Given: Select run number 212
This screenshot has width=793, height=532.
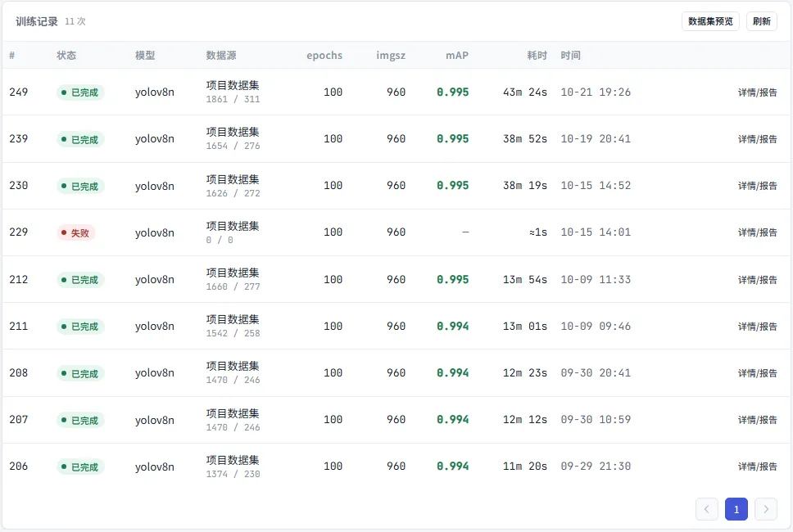Looking at the screenshot, I should click(x=19, y=279).
